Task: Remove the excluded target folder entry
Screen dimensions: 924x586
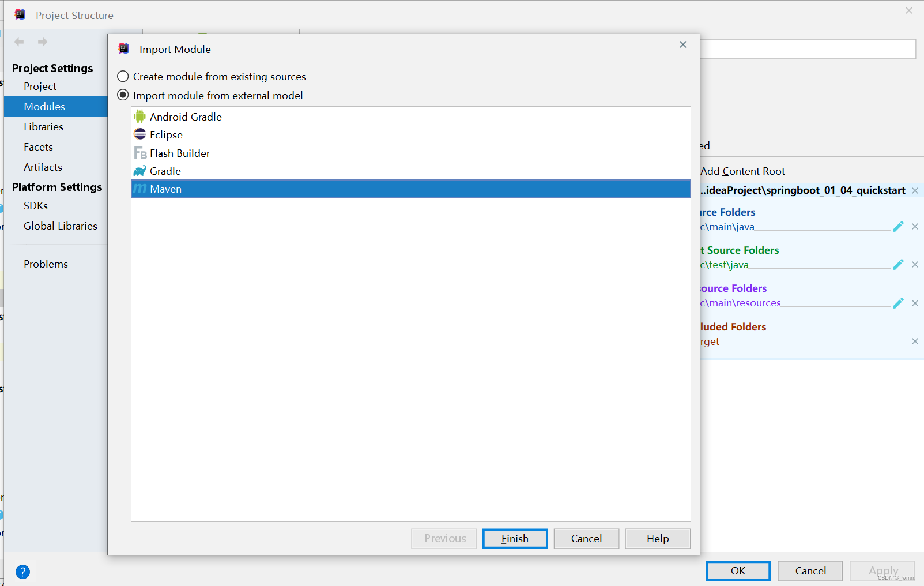Action: [915, 341]
